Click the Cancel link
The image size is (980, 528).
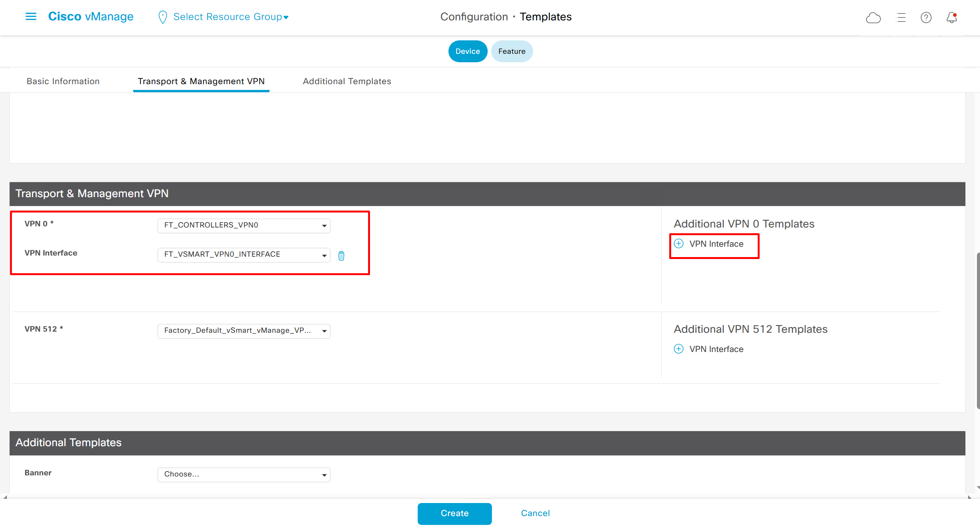click(x=535, y=513)
